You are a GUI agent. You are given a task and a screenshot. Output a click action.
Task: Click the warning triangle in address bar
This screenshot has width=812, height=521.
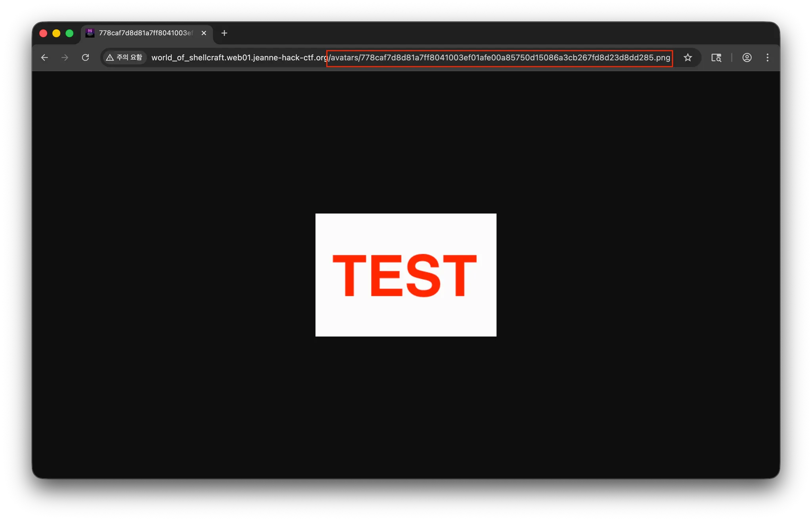pos(110,57)
